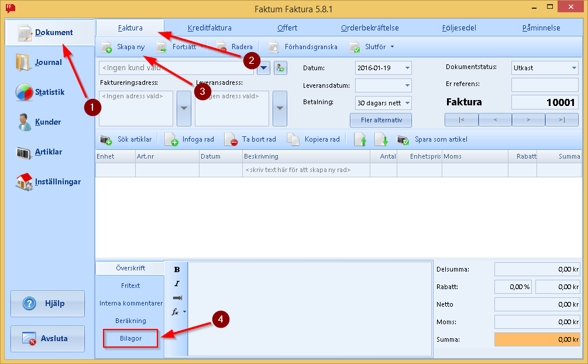The width and height of the screenshot is (588, 364).
Task: Click the add new customer icon
Action: point(280,68)
